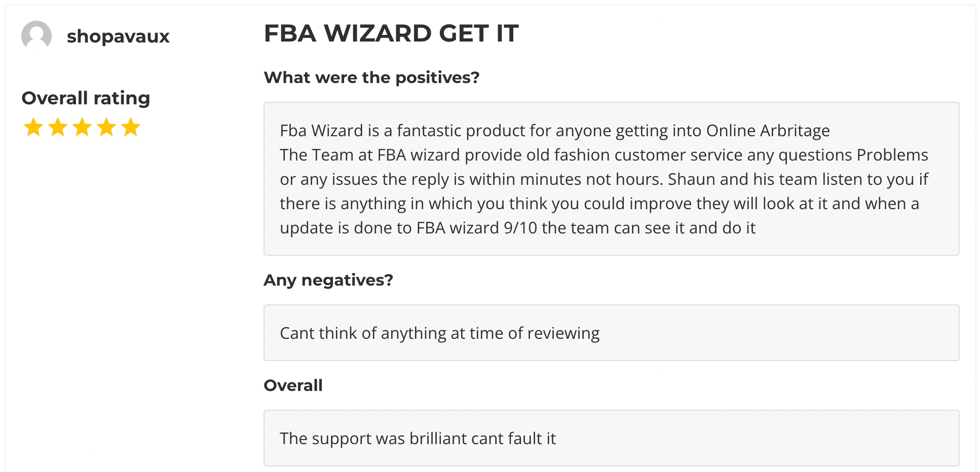The width and height of the screenshot is (980, 472).
Task: Click the FBA WIZARD GET IT review title
Action: click(391, 33)
